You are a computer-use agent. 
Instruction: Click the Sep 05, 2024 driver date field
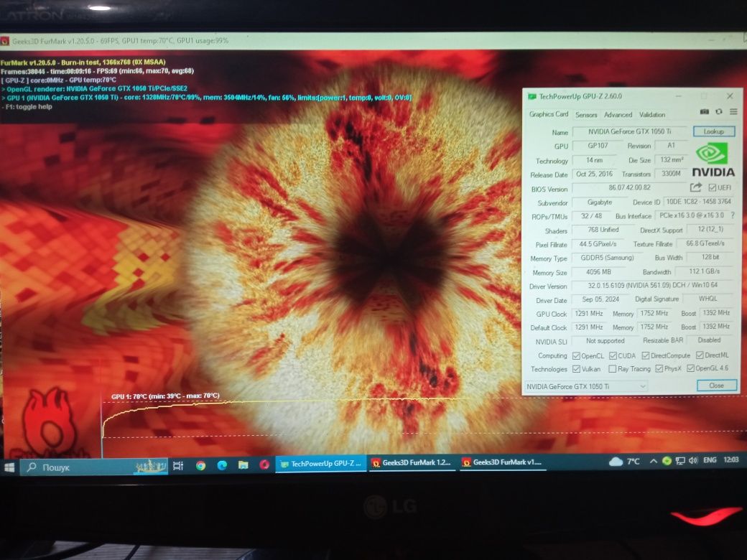tap(600, 299)
